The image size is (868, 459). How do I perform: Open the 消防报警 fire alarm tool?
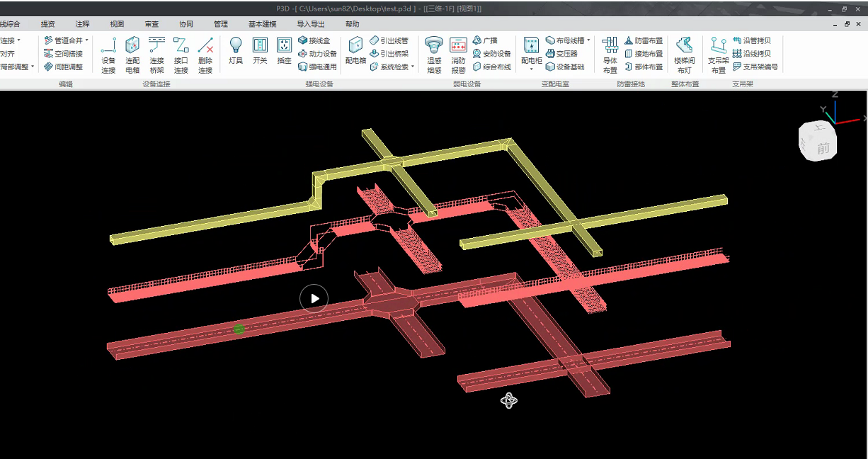(x=458, y=54)
